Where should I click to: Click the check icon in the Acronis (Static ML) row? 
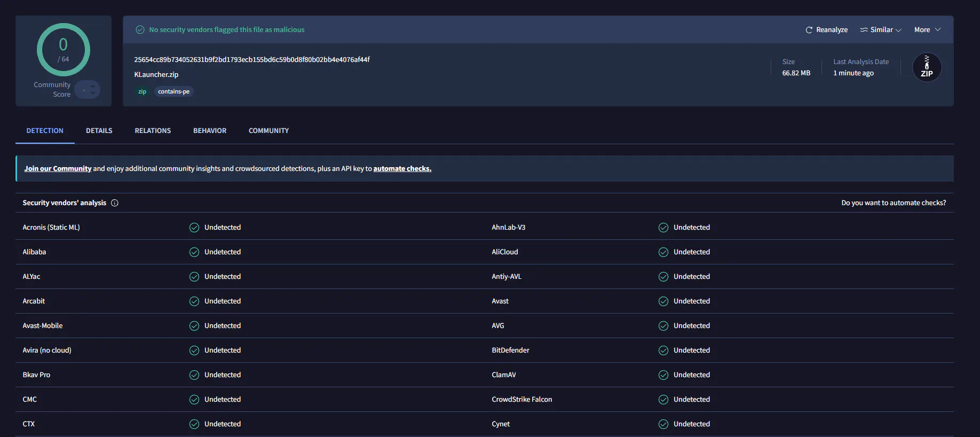194,228
